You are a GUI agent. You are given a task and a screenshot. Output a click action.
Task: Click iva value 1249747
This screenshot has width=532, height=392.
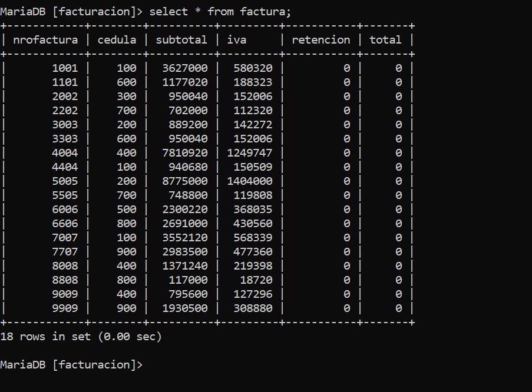point(250,153)
